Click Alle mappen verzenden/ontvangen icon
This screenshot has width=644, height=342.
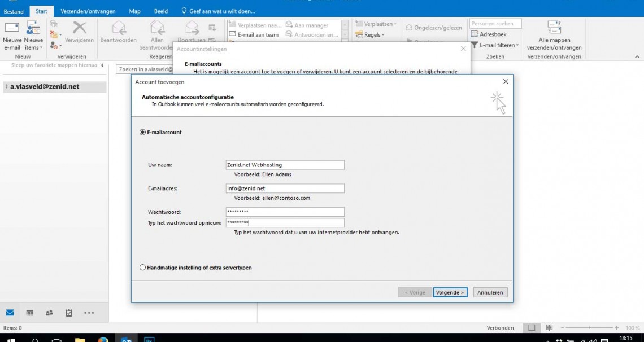point(554,28)
